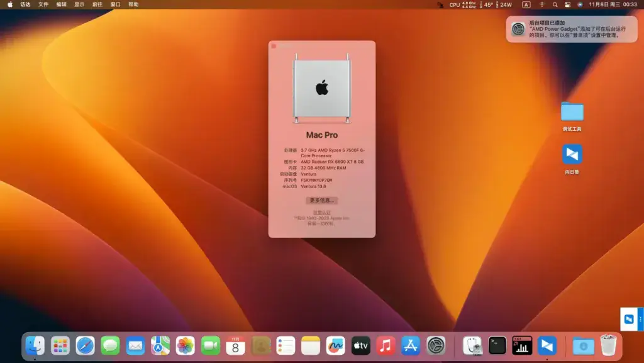The width and height of the screenshot is (644, 363).
Task: Open App Store from the Dock
Action: tap(411, 346)
